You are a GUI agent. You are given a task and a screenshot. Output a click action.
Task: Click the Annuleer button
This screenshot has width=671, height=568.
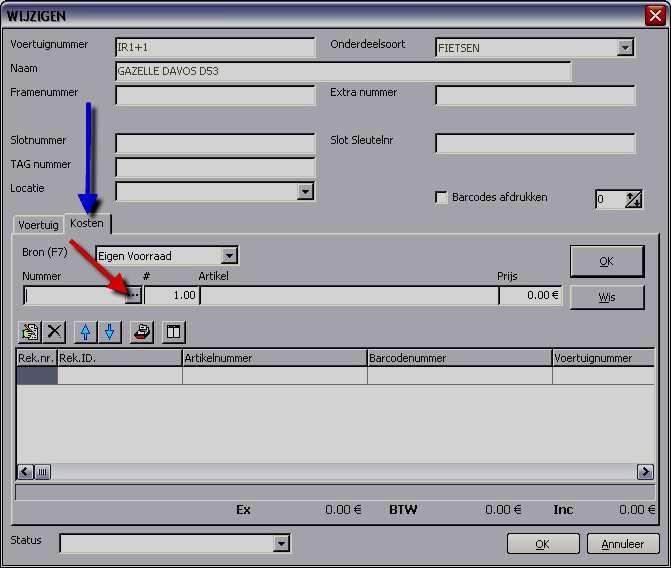[x=623, y=544]
